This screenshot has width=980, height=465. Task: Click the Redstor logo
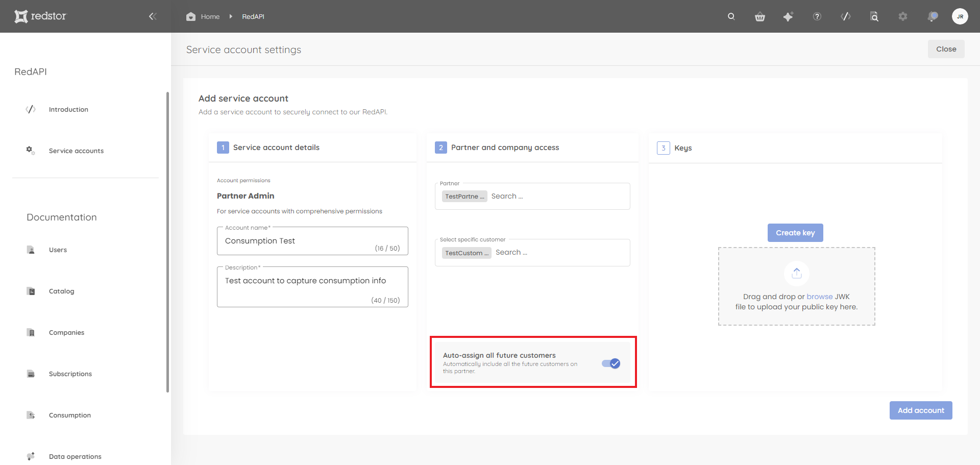pyautogui.click(x=40, y=16)
